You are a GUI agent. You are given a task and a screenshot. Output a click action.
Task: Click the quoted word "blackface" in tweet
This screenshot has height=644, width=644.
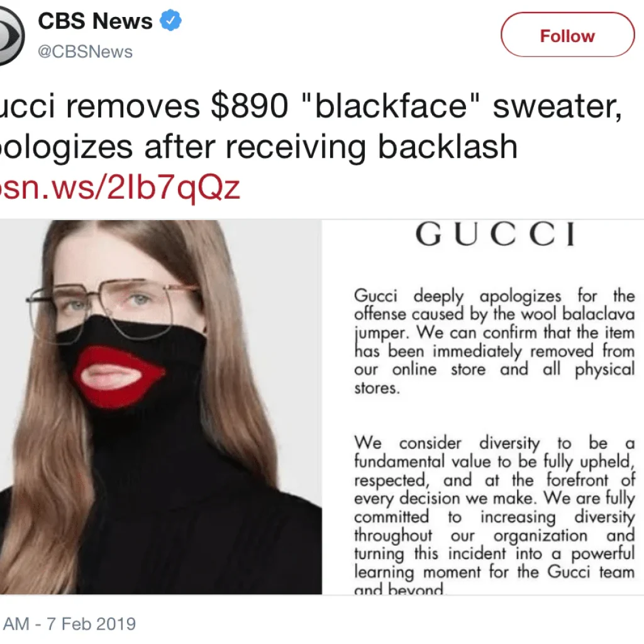tap(390, 105)
